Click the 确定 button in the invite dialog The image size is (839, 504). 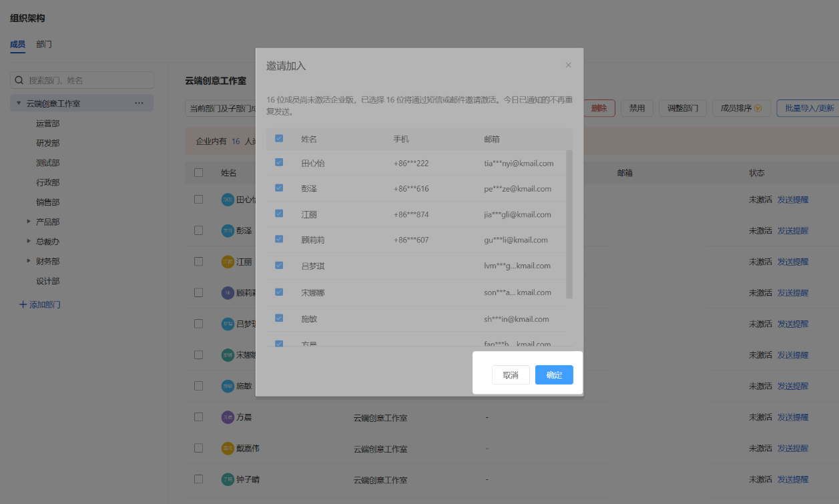click(553, 375)
